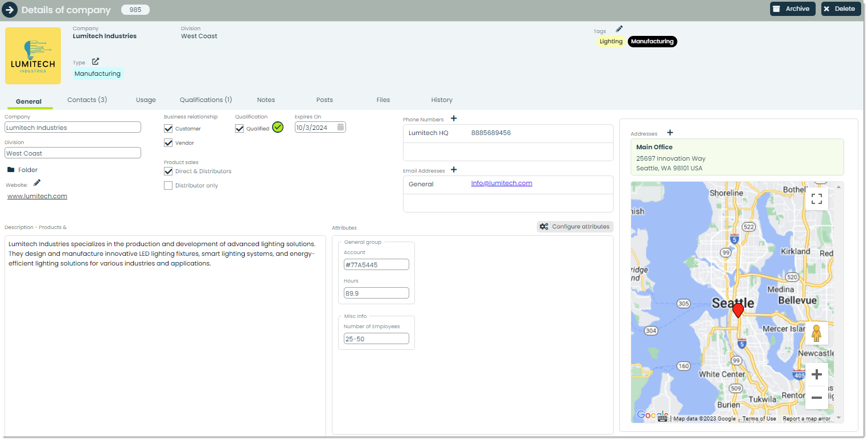Image resolution: width=868 pixels, height=441 pixels.
Task: Click the 985 company ID badge
Action: (135, 10)
